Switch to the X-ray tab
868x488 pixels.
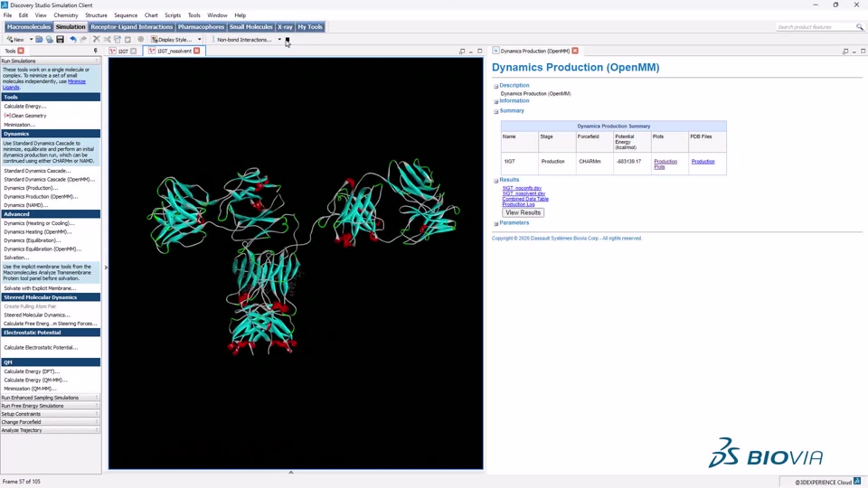pyautogui.click(x=285, y=26)
